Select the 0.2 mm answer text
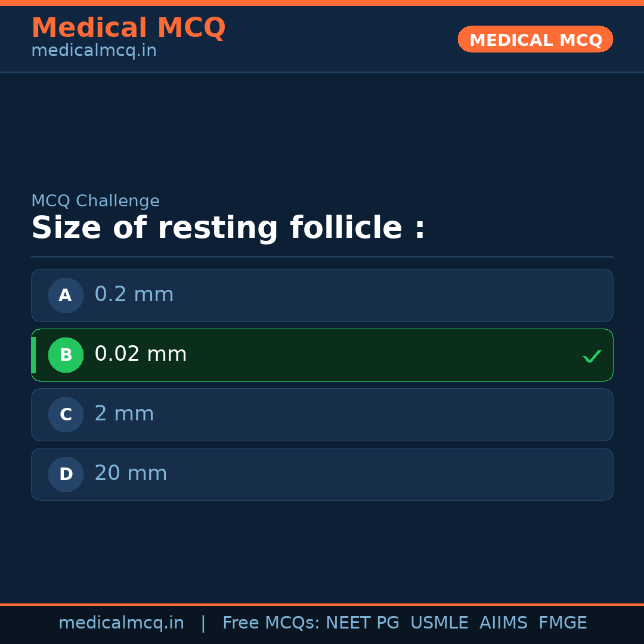The width and height of the screenshot is (644, 644). click(134, 295)
